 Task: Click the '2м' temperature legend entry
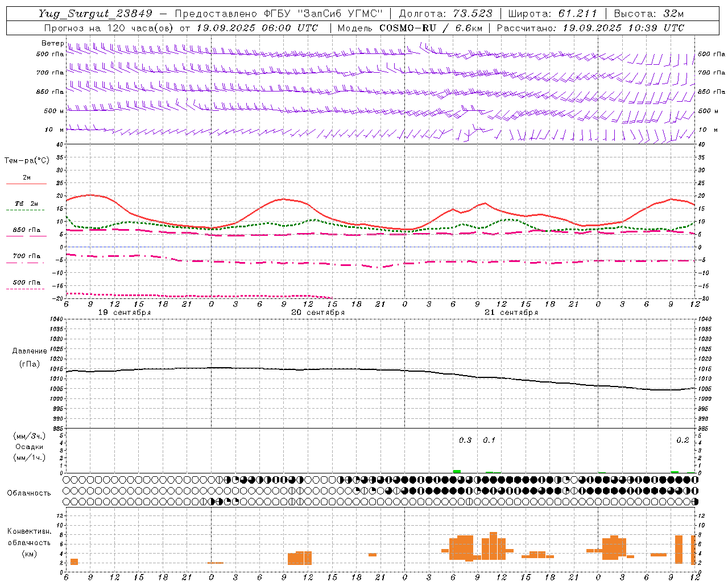click(27, 177)
